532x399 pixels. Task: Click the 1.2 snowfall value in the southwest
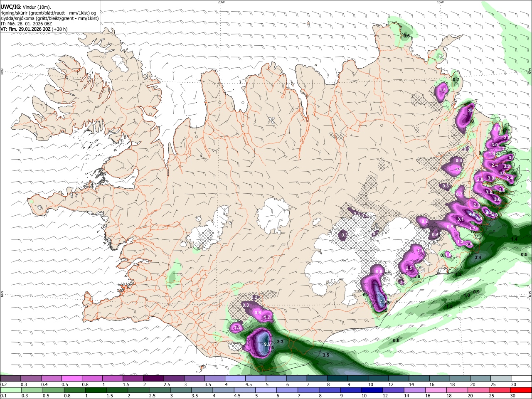coord(237,328)
